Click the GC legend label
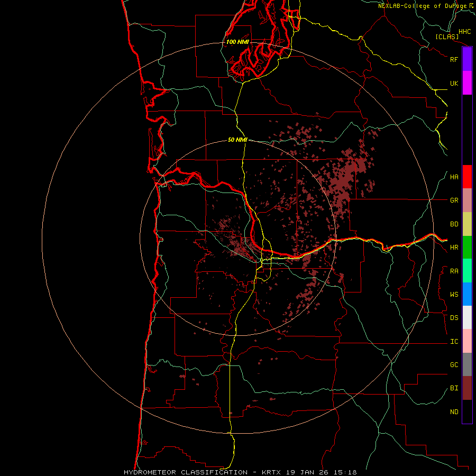476x476 pixels. coord(454,365)
